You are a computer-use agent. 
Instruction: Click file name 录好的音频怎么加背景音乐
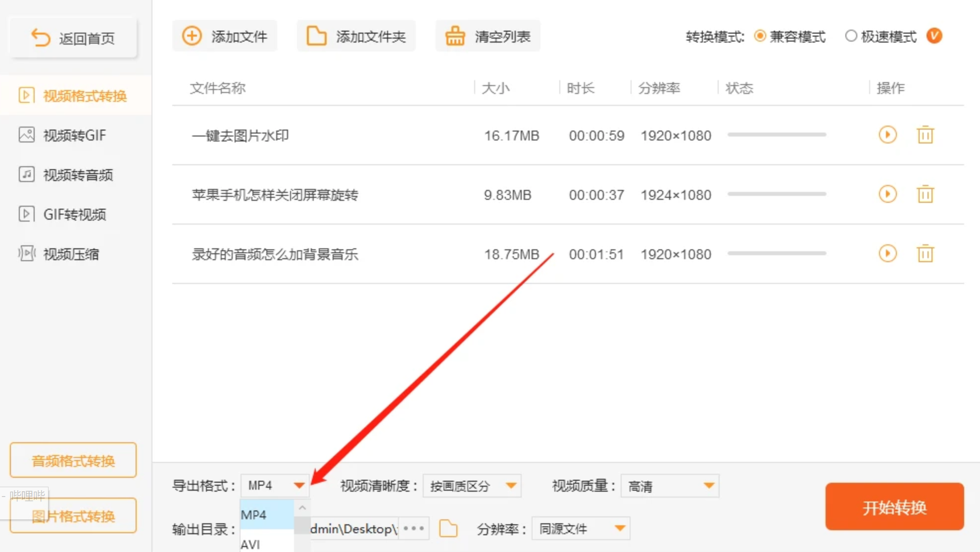point(275,254)
